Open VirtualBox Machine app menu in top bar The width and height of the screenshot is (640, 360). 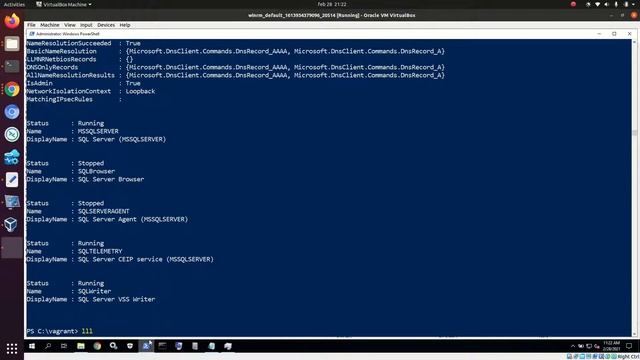tap(64, 4)
